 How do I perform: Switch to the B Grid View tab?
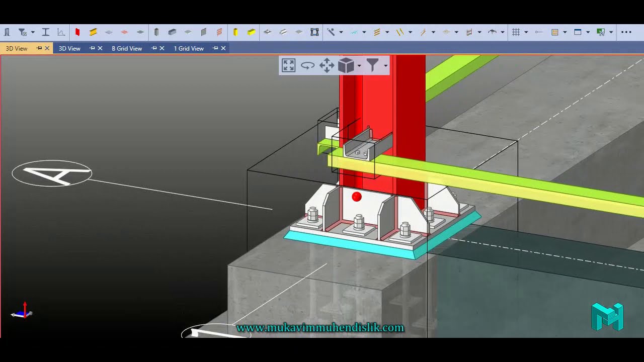tap(127, 48)
